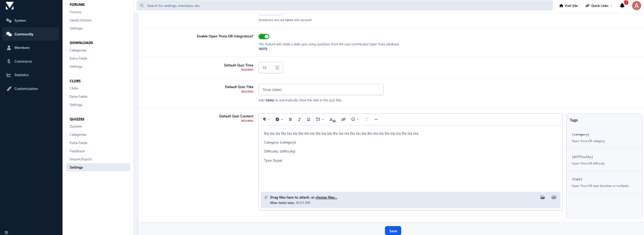Insert a link with chain icon
The width and height of the screenshot is (644, 235).
tap(343, 120)
